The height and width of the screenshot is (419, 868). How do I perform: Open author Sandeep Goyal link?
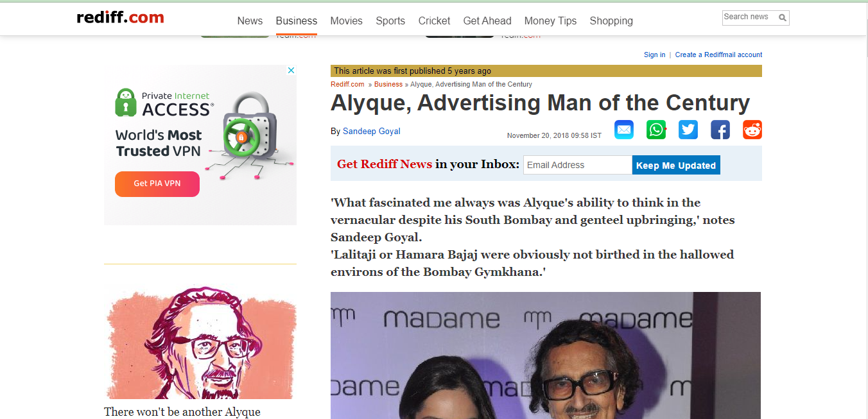372,131
